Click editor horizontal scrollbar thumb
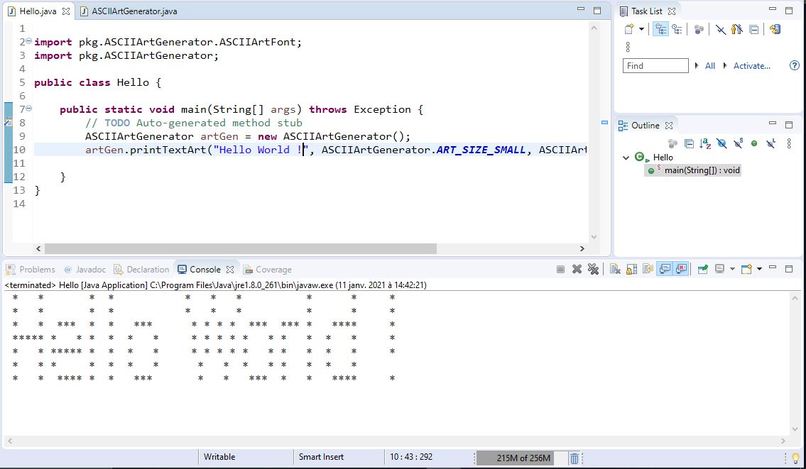 241,248
